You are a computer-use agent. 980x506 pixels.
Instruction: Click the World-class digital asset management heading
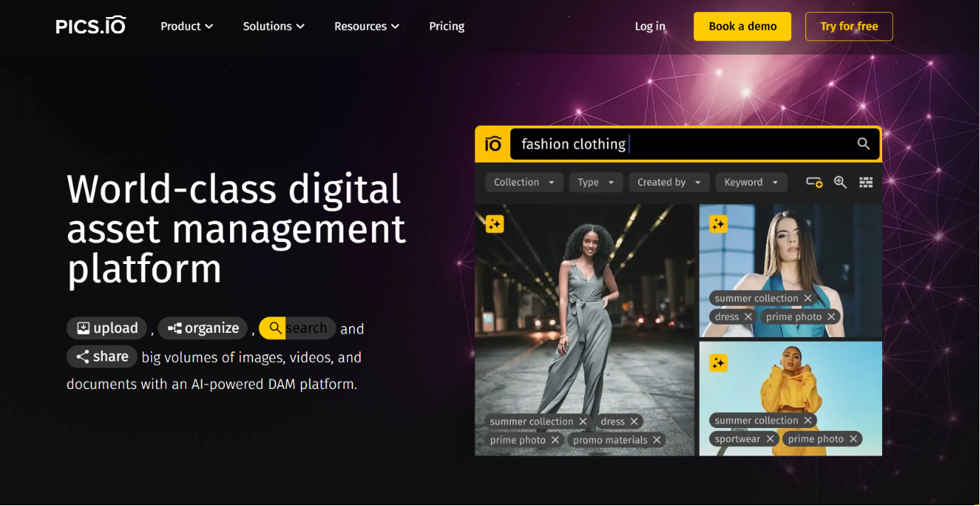[236, 229]
